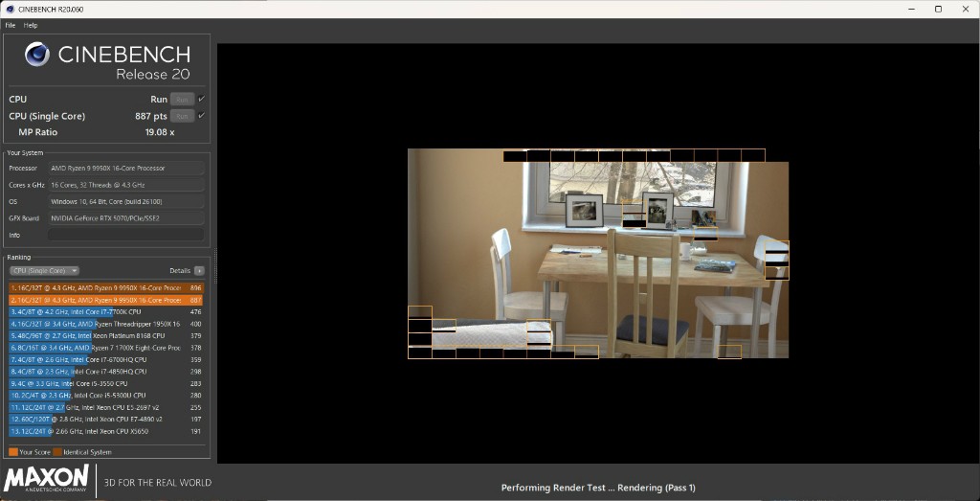Expand ranking Details with arrow button
The image size is (980, 501).
[199, 271]
